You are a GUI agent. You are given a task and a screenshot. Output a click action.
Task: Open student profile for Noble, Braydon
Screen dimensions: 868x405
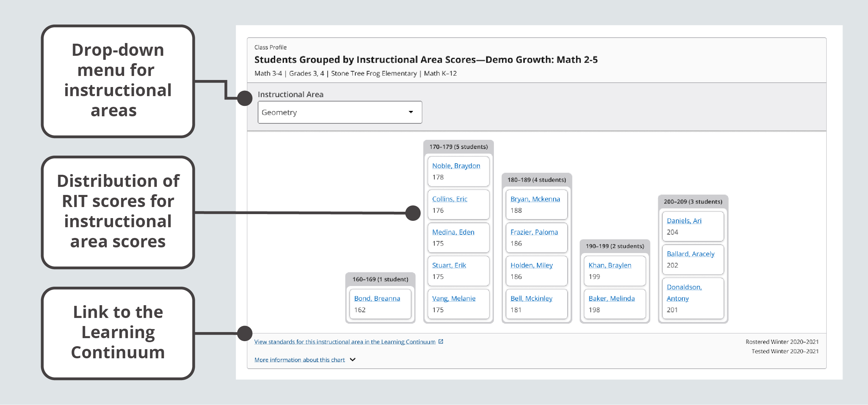click(456, 165)
